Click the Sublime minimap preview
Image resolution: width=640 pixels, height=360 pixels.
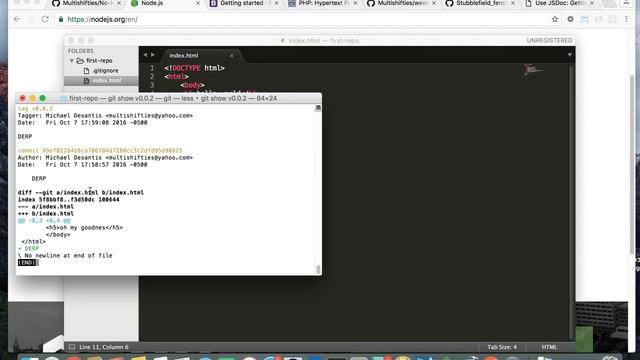533,70
